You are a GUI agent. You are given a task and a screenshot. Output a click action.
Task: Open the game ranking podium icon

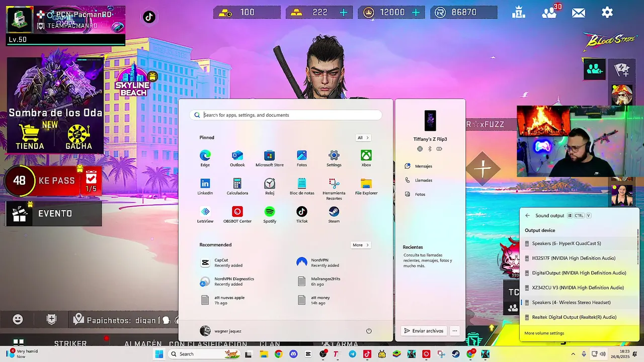(519, 12)
